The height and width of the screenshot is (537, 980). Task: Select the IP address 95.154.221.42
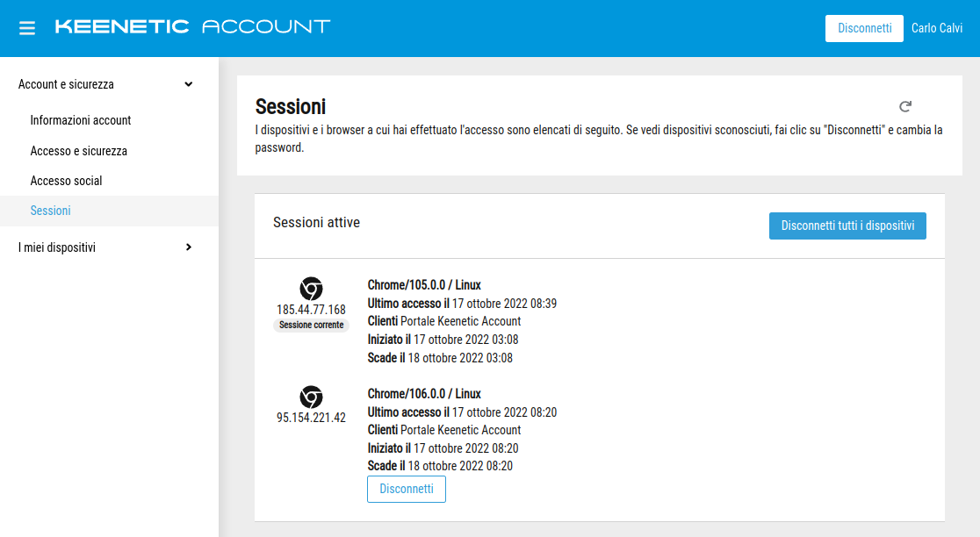[x=311, y=418]
